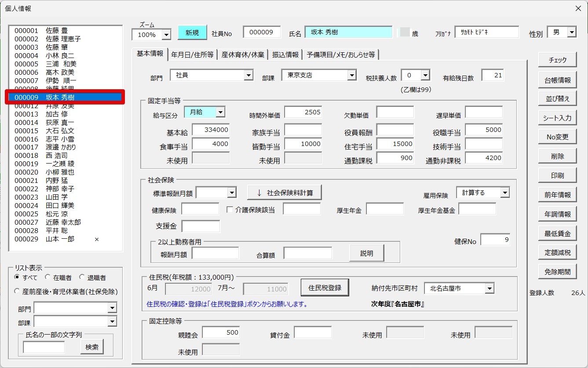Click the 基本給 field showing 334000
Screen dimensions: 588x368
coord(211,130)
